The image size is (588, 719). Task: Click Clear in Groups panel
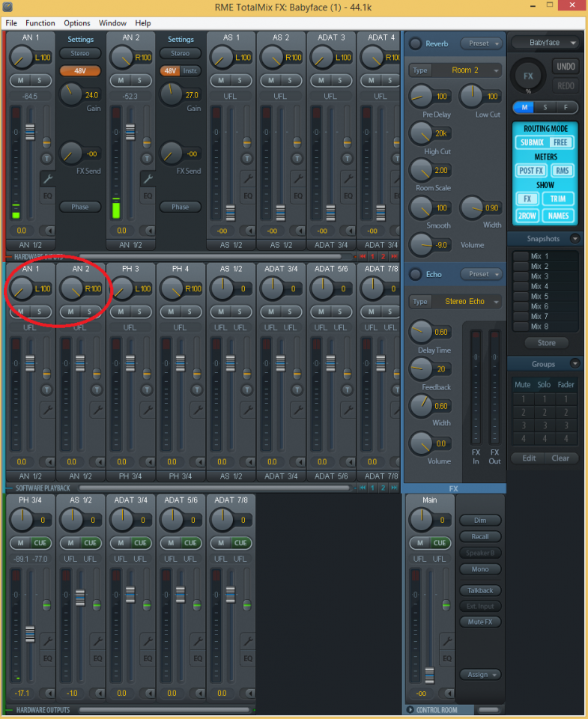pyautogui.click(x=560, y=458)
